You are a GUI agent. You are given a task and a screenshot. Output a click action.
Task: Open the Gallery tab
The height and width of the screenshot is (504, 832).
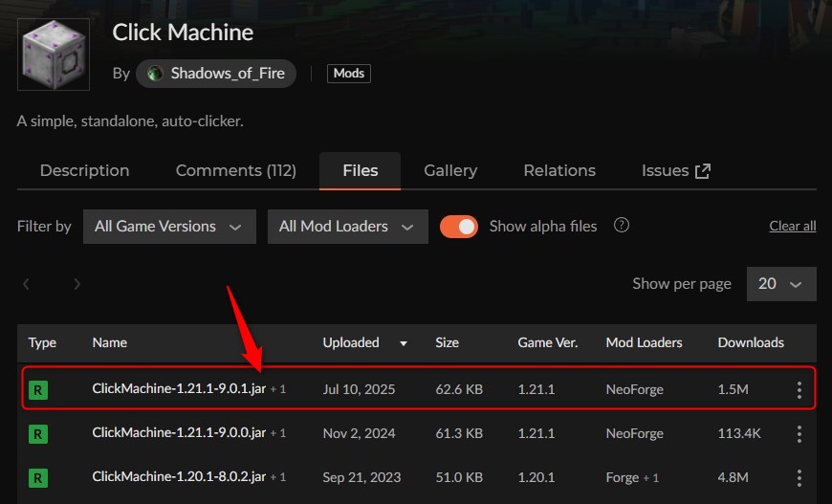(x=450, y=170)
